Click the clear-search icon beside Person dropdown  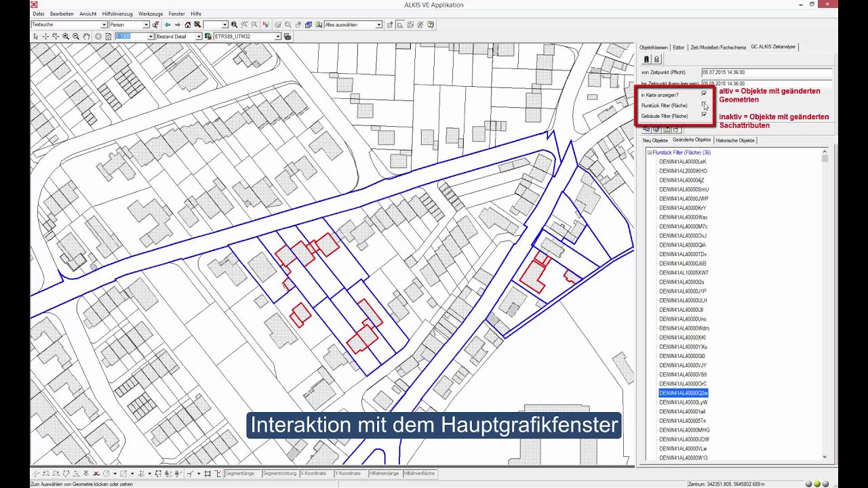156,25
